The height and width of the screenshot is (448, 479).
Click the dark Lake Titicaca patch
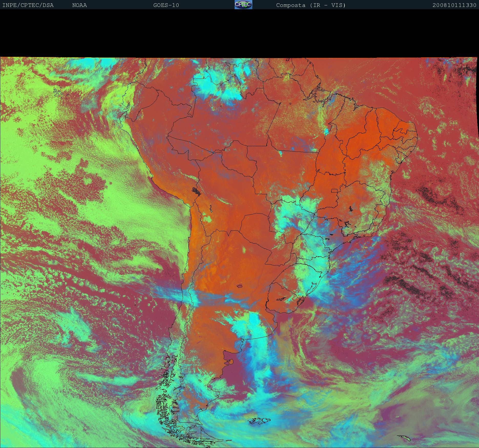tap(196, 191)
